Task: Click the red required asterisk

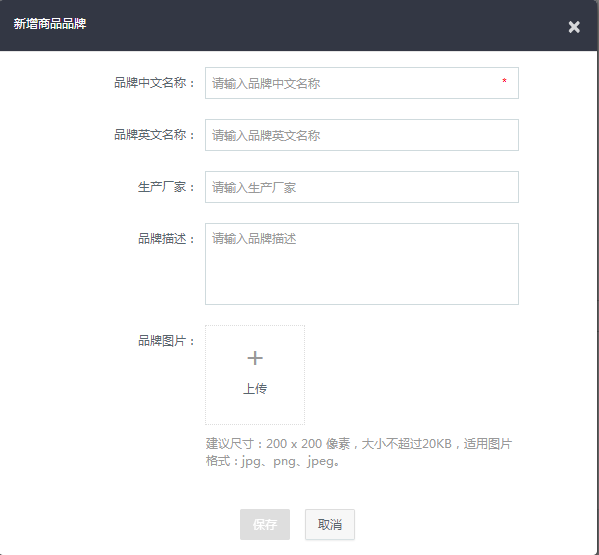Action: point(504,81)
